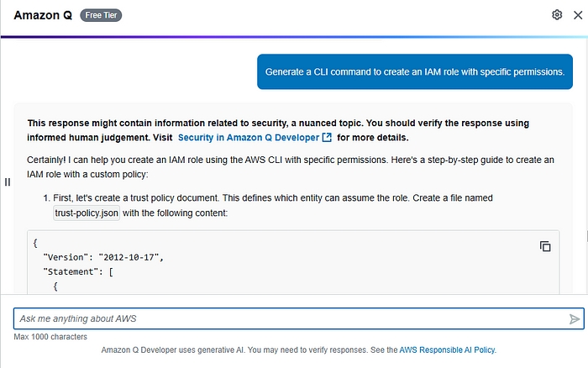Copy the trust policy code block
Screen dimensions: 588x368
[x=545, y=246]
